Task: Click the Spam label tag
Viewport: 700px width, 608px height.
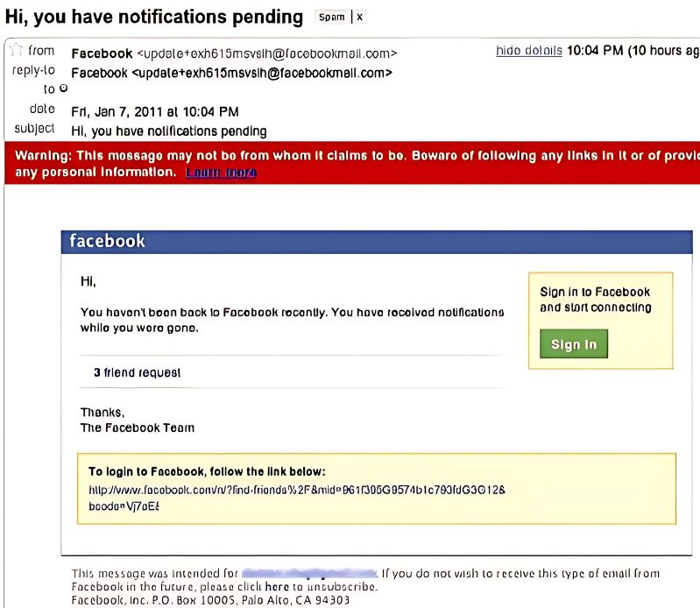Action: [x=332, y=18]
